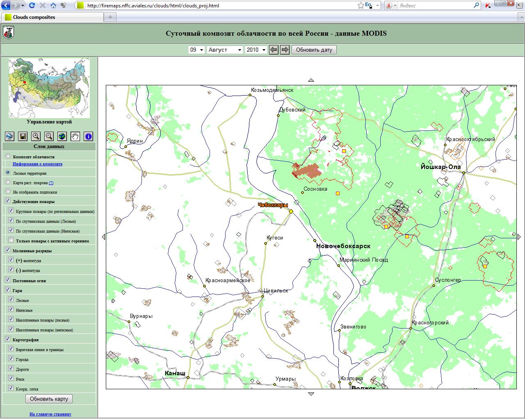Open map in Google Earth icon
Viewport: 525px width, 420px height.
[9, 136]
